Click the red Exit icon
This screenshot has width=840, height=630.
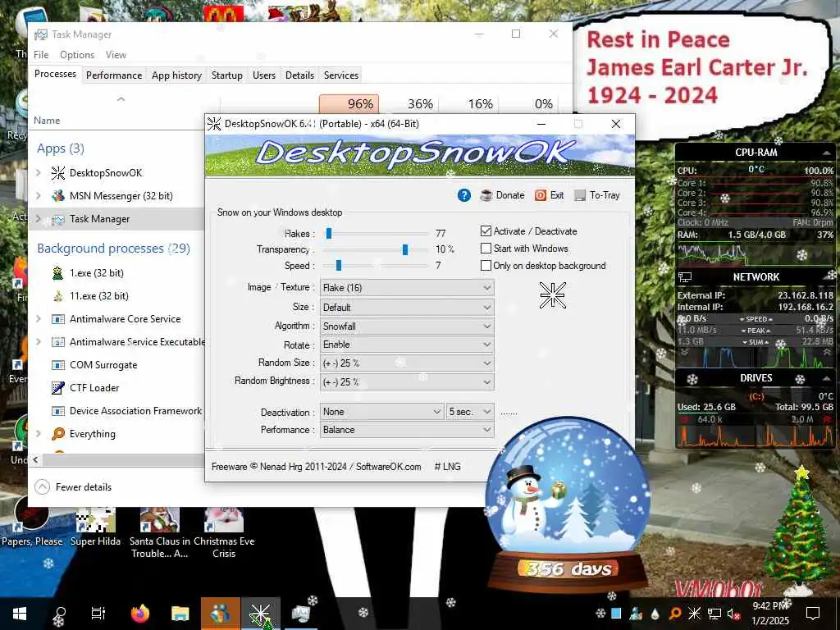540,195
